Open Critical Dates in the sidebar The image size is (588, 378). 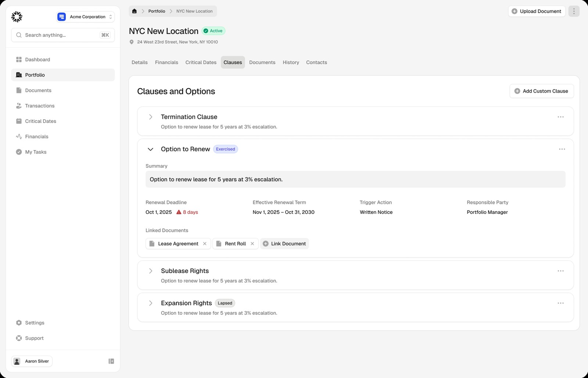point(63,121)
